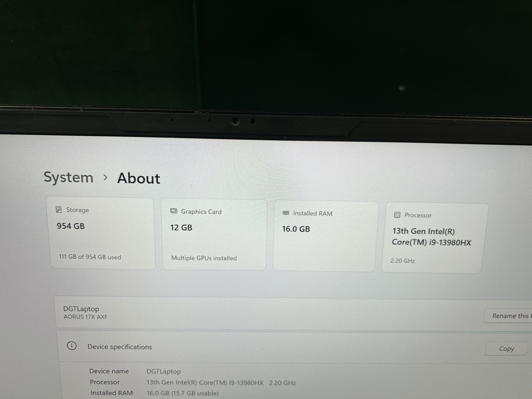Open the Storage card label
The height and width of the screenshot is (399, 532).
click(x=77, y=210)
